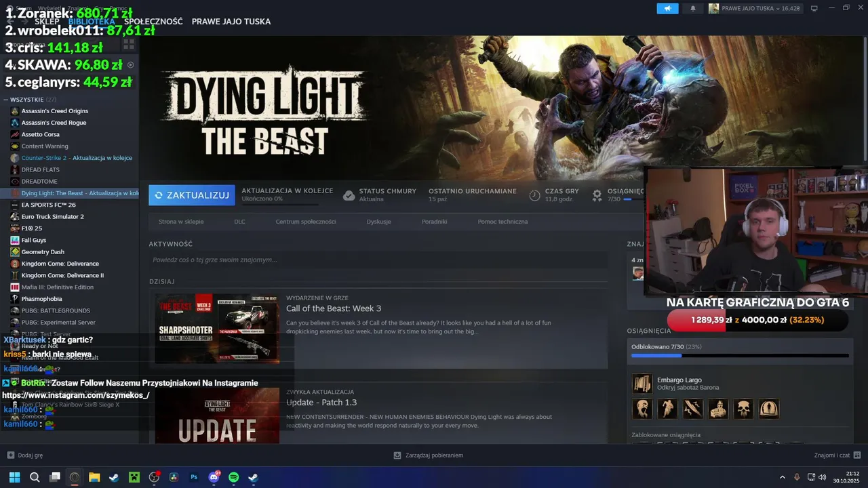Viewport: 868px width, 488px height.
Task: Select Phasmophobia in the game list
Action: (41, 299)
